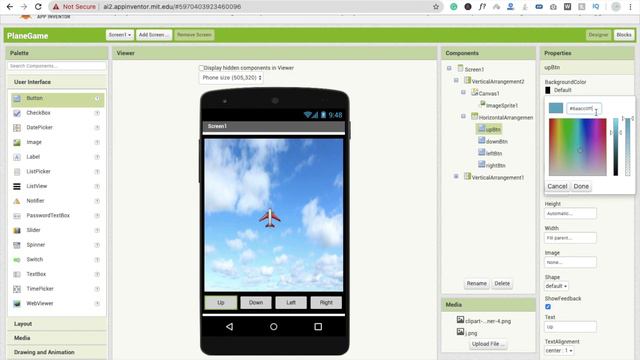Collapse the VerticalArrangement2 tree node

tap(456, 80)
